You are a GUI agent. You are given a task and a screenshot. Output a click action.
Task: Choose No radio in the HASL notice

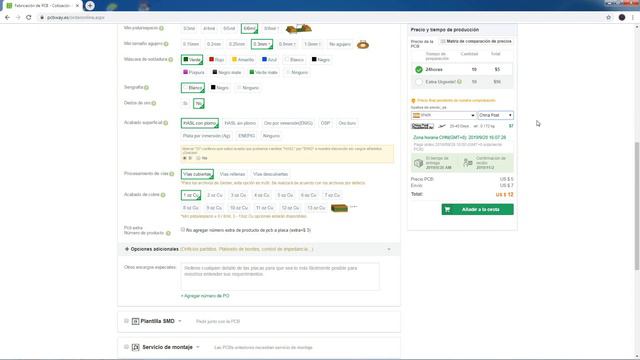(x=198, y=158)
